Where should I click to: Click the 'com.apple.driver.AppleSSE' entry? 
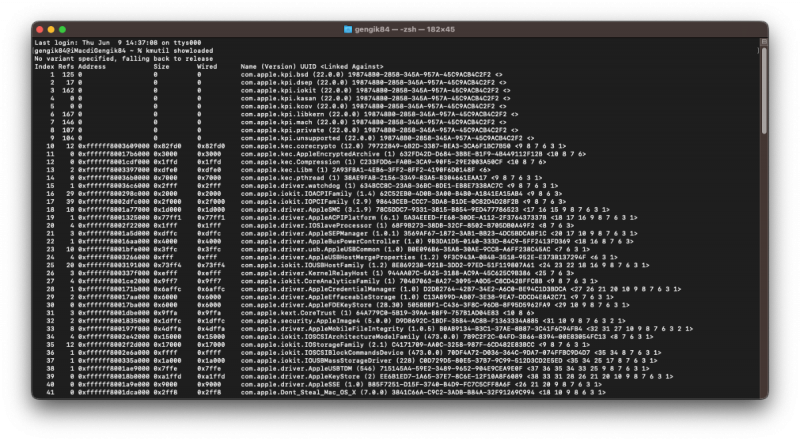pos(290,385)
